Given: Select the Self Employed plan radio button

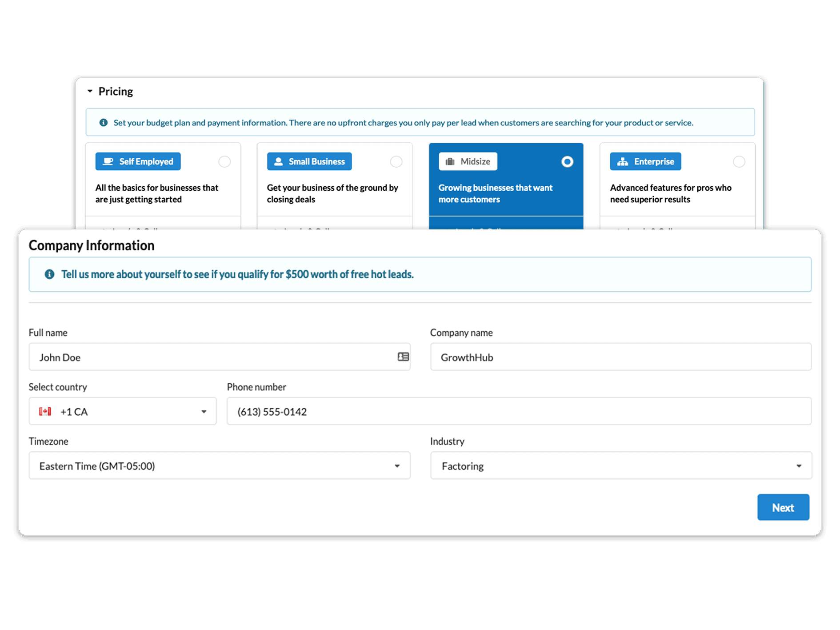Looking at the screenshot, I should 224,161.
